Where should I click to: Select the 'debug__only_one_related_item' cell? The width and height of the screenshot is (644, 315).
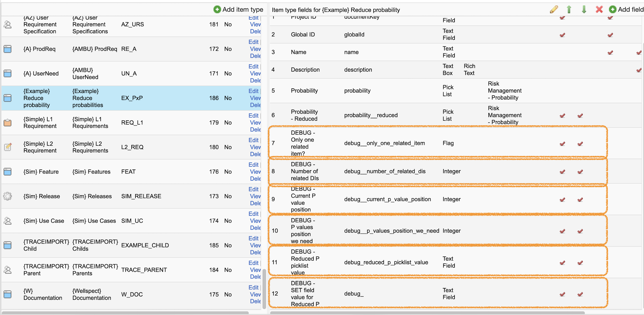[x=384, y=143]
